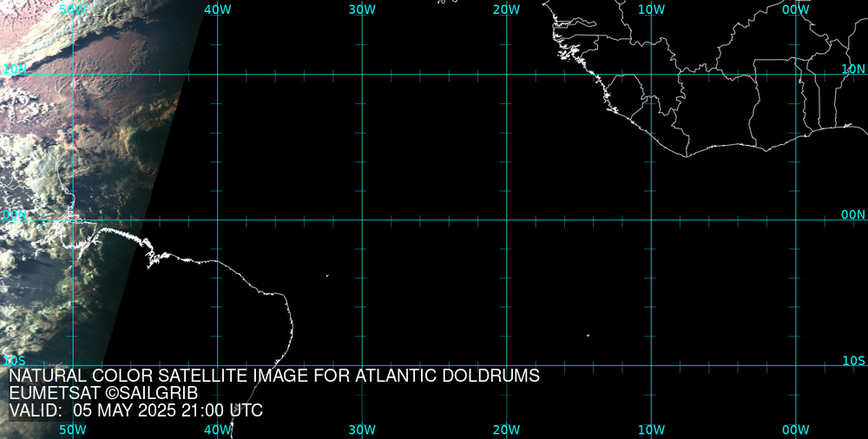868x439 pixels.
Task: Select the 40W label along the bottom edge
Action: [x=218, y=430]
